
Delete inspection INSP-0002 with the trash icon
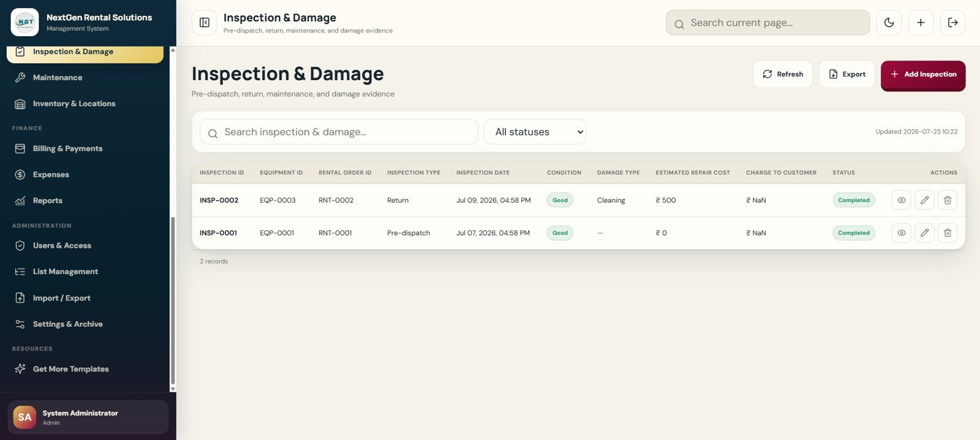948,200
